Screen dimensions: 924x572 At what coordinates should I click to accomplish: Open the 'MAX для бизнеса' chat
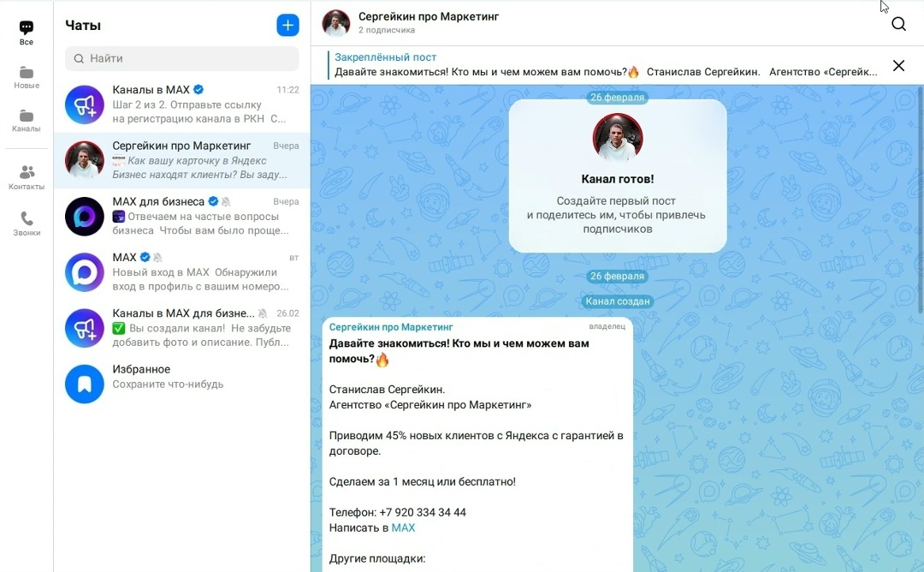182,217
